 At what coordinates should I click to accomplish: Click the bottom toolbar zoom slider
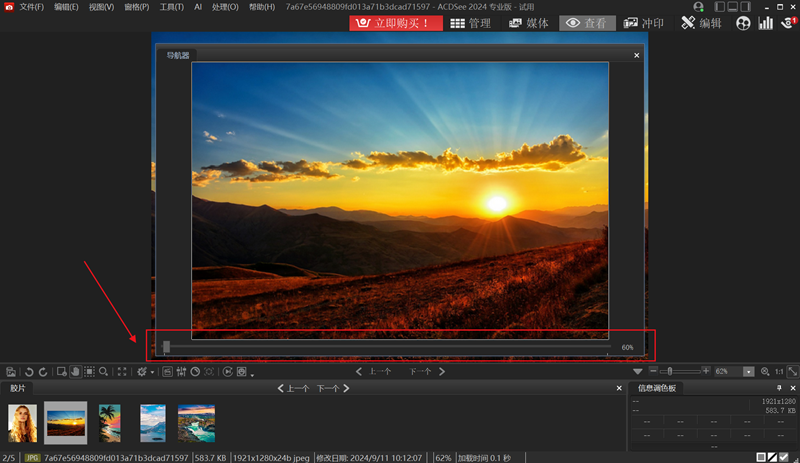(682, 372)
